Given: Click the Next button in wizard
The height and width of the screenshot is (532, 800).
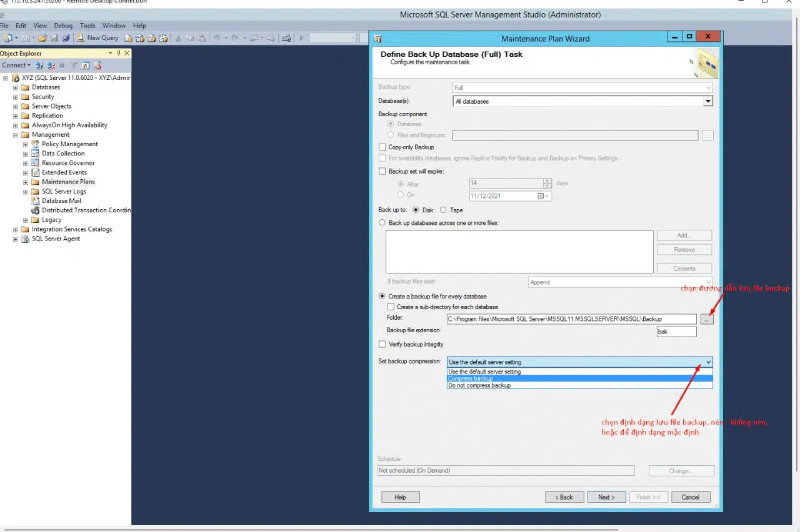Looking at the screenshot, I should tap(606, 497).
